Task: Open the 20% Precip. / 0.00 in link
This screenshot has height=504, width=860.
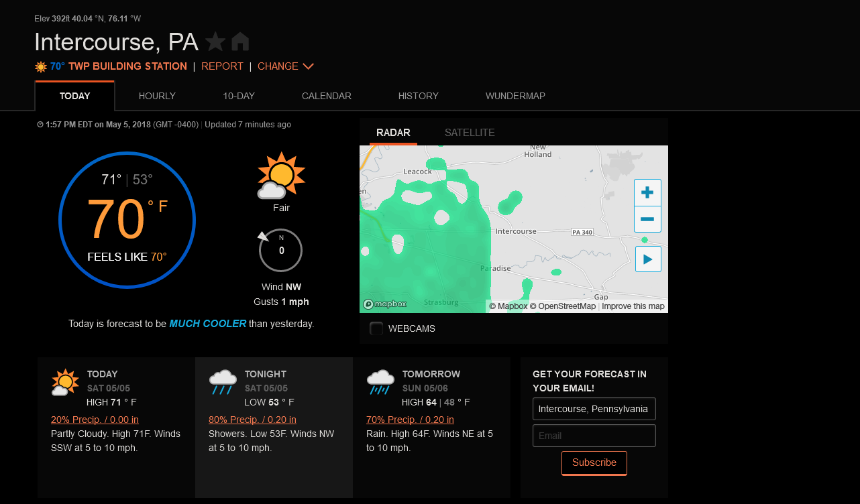Action: point(95,420)
